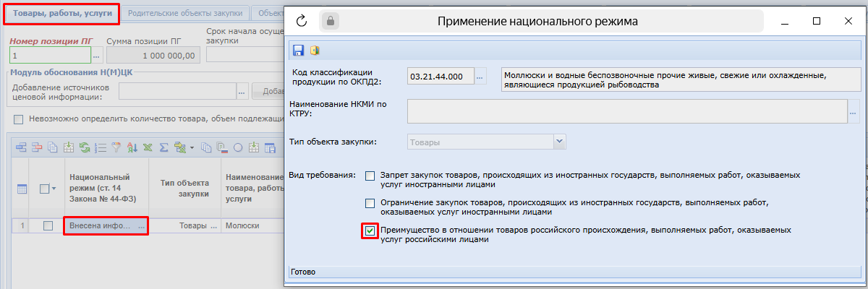Click the red delete-row hierarchy icon
This screenshot has height=289, width=868.
pyautogui.click(x=37, y=147)
